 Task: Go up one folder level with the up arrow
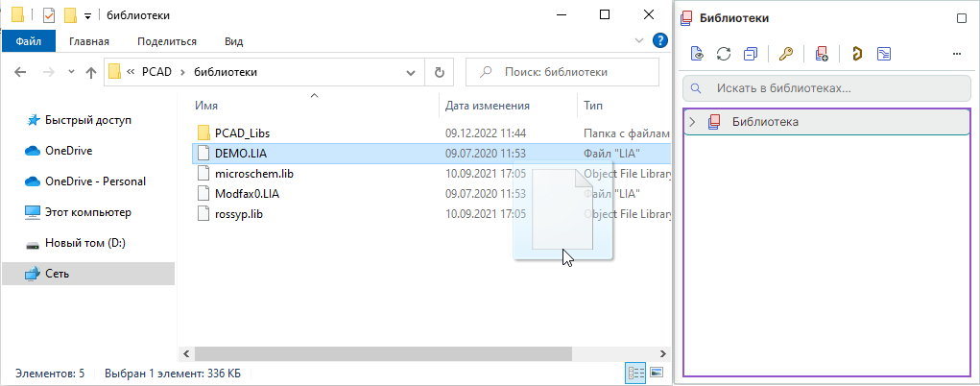pyautogui.click(x=91, y=72)
